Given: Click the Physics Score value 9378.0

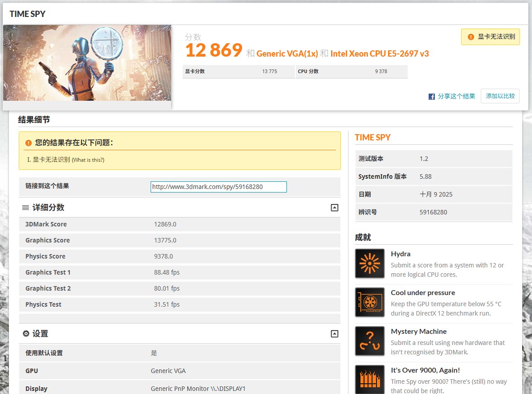Looking at the screenshot, I should pos(163,256).
